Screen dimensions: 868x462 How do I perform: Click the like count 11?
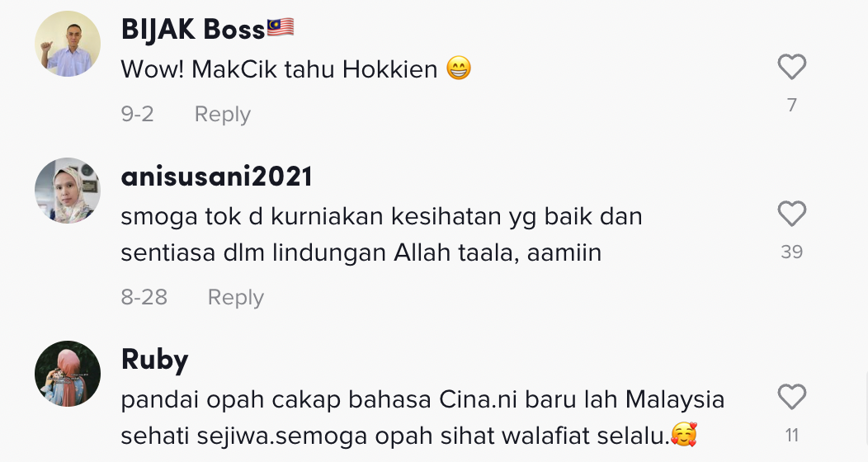tap(791, 436)
